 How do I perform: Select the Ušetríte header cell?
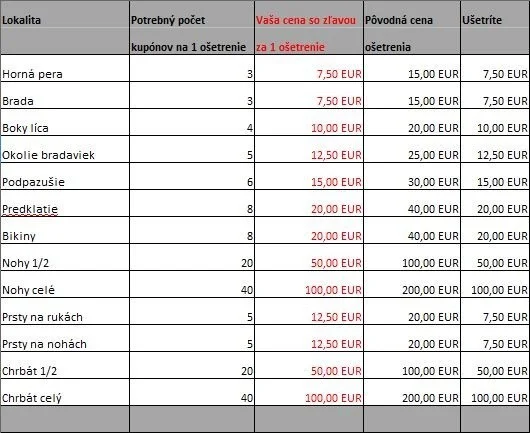coord(495,27)
